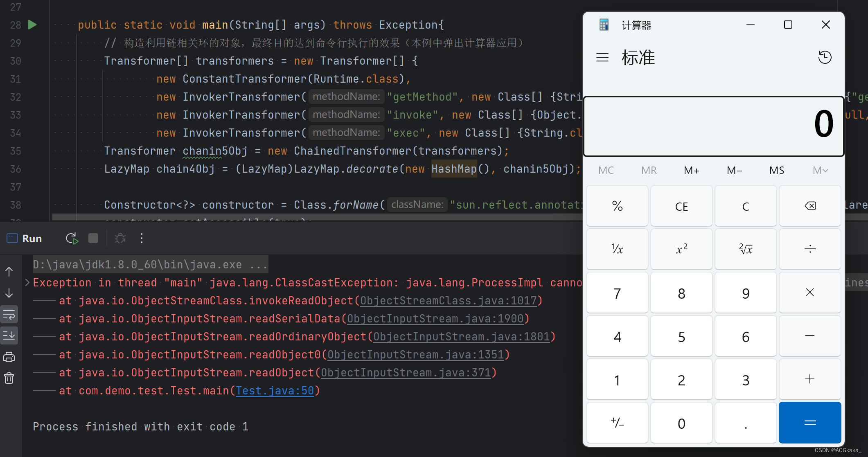Open Test.java:50 link in stack trace

275,391
